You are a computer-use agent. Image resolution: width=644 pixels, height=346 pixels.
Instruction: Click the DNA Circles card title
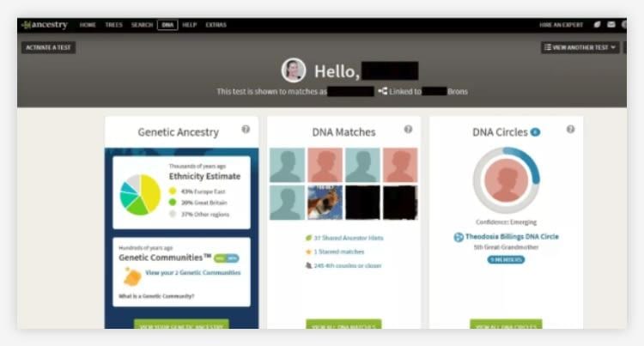click(x=500, y=132)
